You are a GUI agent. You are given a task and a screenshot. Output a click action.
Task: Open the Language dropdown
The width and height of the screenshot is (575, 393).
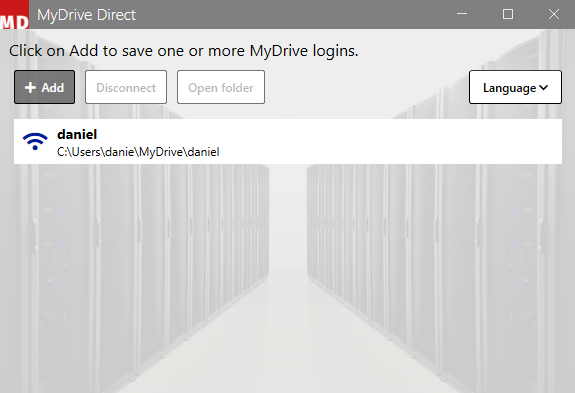click(x=515, y=87)
